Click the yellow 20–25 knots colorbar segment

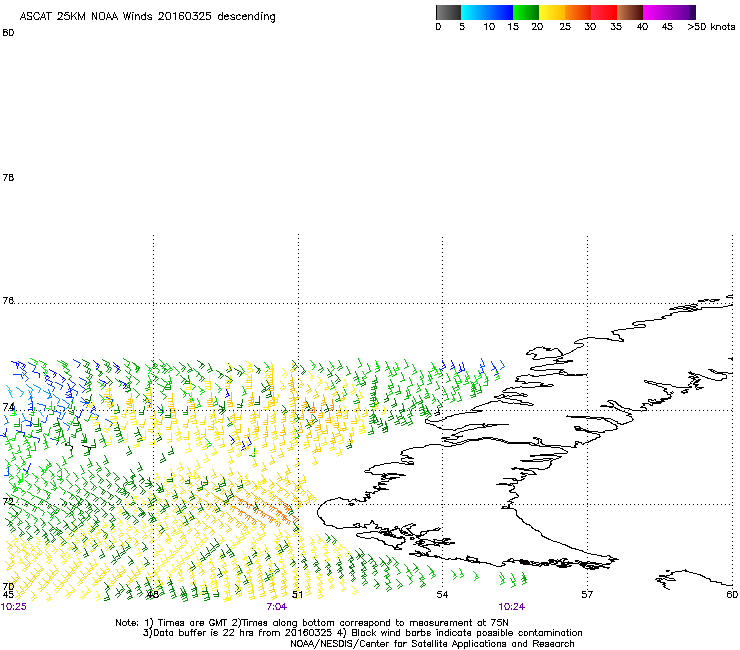point(552,12)
